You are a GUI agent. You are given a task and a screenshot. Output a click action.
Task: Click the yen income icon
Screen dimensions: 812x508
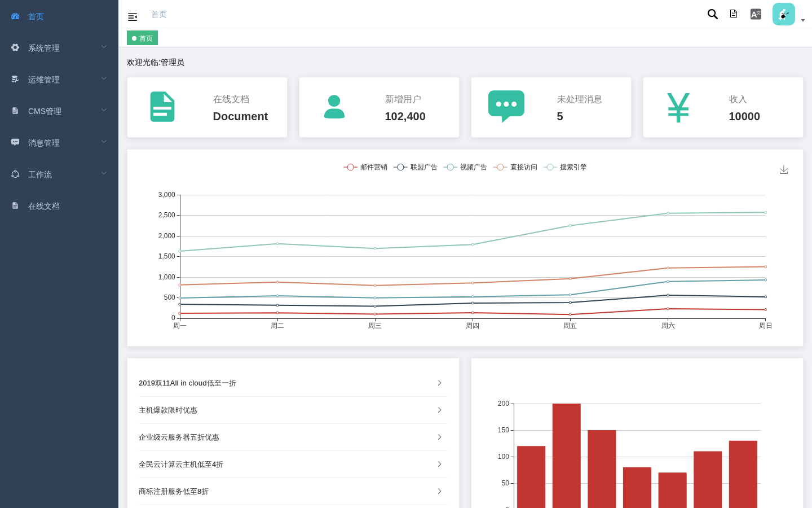click(678, 107)
